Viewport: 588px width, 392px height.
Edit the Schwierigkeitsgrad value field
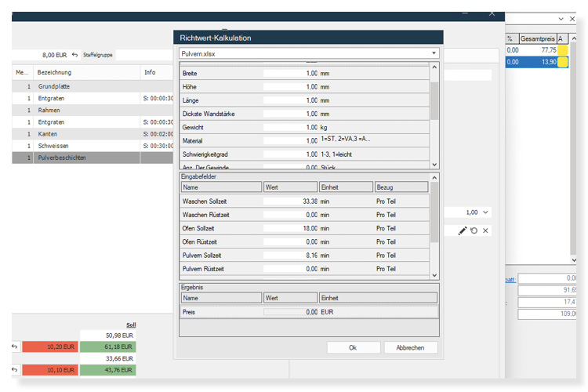(291, 154)
